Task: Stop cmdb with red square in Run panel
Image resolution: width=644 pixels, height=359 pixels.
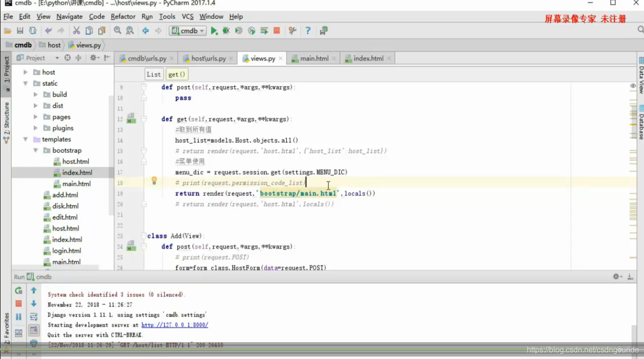Action: (x=18, y=304)
